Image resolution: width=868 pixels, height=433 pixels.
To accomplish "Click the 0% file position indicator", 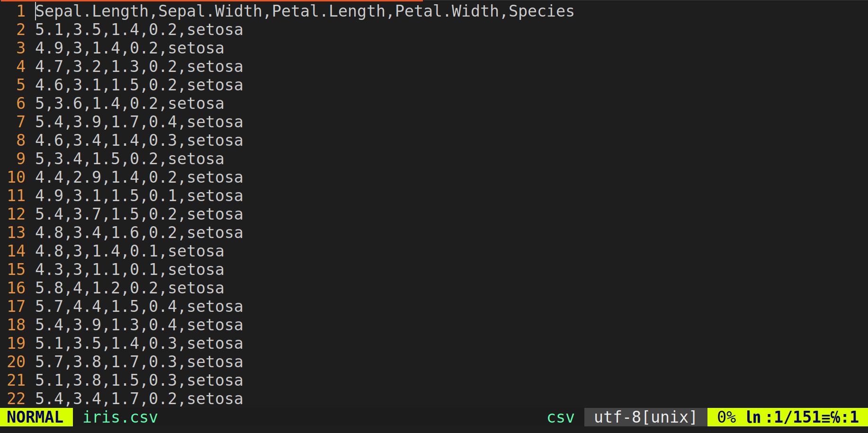I will click(726, 417).
